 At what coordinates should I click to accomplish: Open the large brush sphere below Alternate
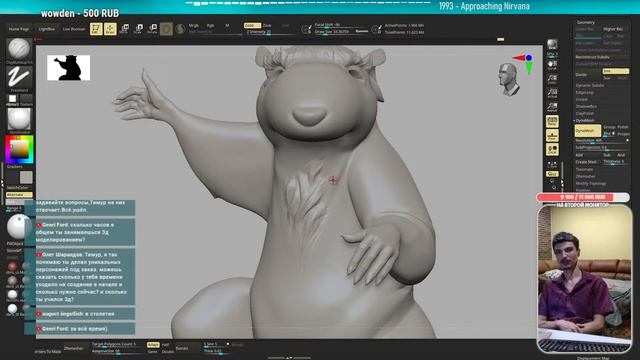(x=18, y=227)
